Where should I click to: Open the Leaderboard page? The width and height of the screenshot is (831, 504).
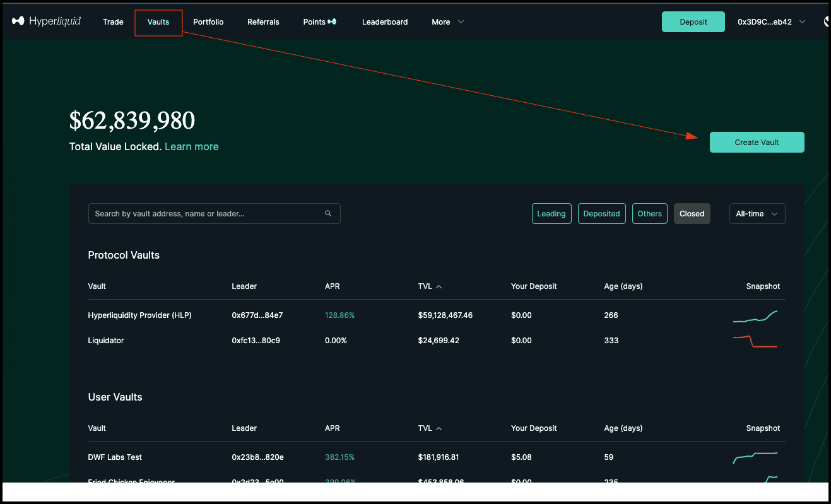385,21
